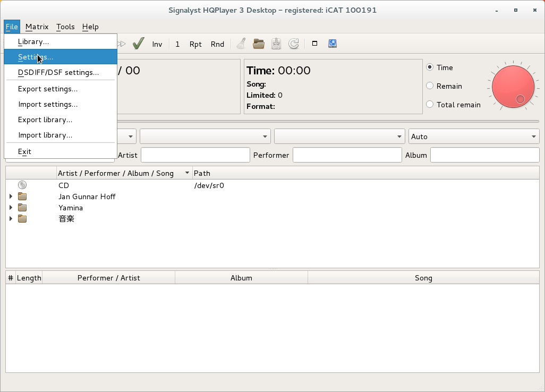545x392 pixels.
Task: Click the green checkmark toolbar icon
Action: point(138,44)
